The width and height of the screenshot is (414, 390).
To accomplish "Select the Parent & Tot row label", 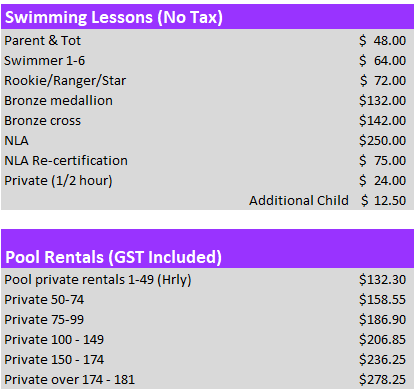I will click(x=42, y=41).
